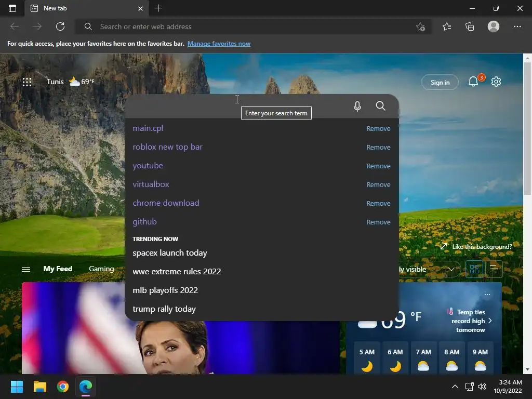This screenshot has height=399, width=532.
Task: Click Like this background? link
Action: coord(476,247)
